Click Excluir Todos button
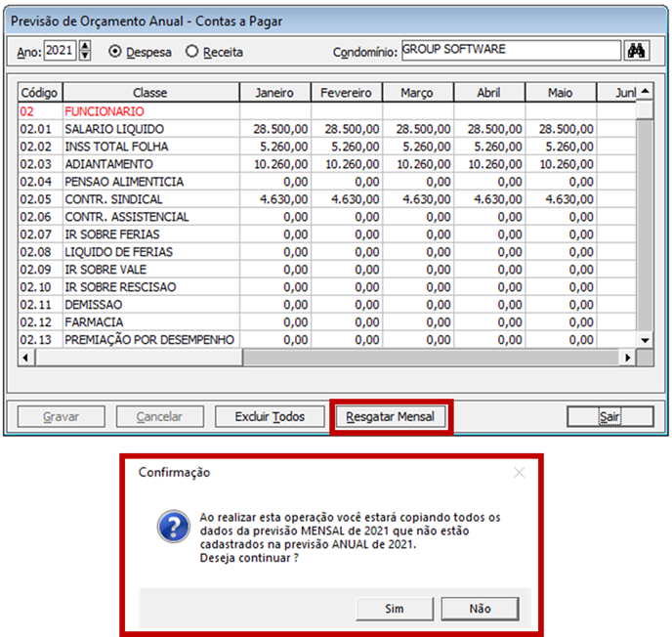The height and width of the screenshot is (637, 672). pos(270,416)
